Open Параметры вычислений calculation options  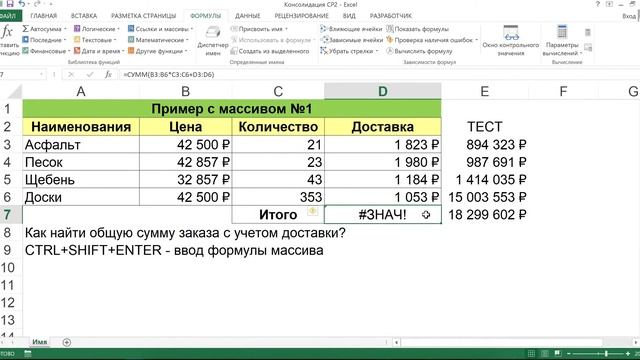click(x=562, y=41)
